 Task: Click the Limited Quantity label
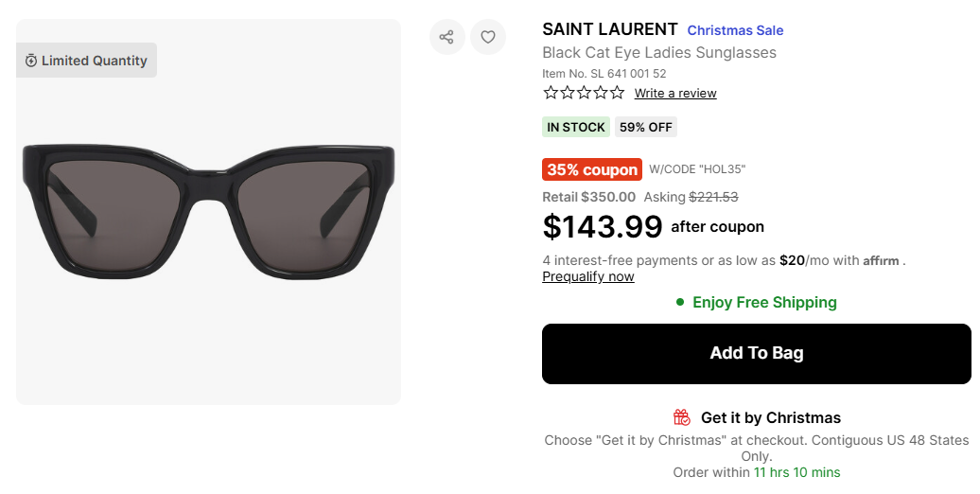tap(94, 61)
